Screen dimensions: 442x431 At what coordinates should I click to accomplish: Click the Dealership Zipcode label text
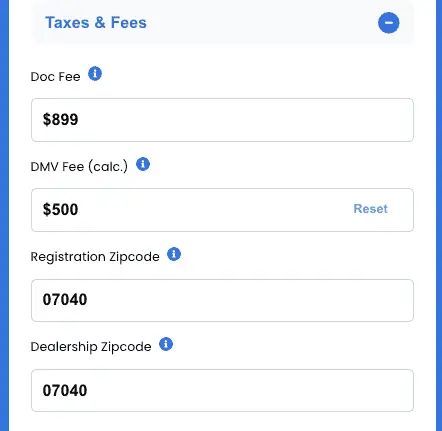click(x=91, y=347)
